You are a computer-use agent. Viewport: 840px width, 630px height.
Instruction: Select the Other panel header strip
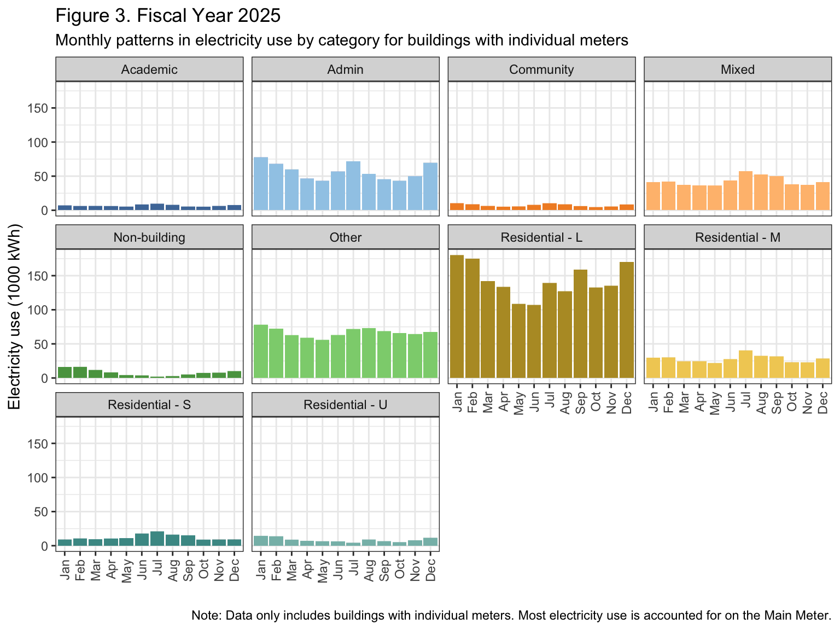click(x=345, y=237)
